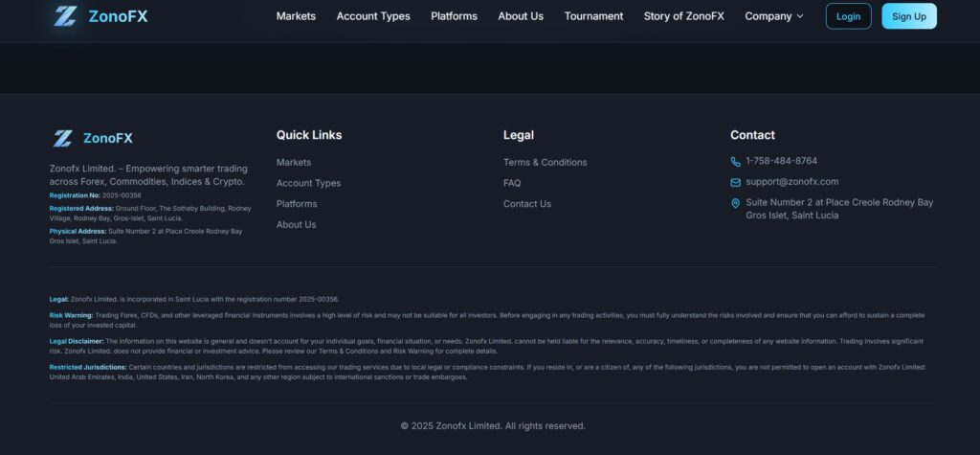Open Markets in the top navigation

(296, 16)
